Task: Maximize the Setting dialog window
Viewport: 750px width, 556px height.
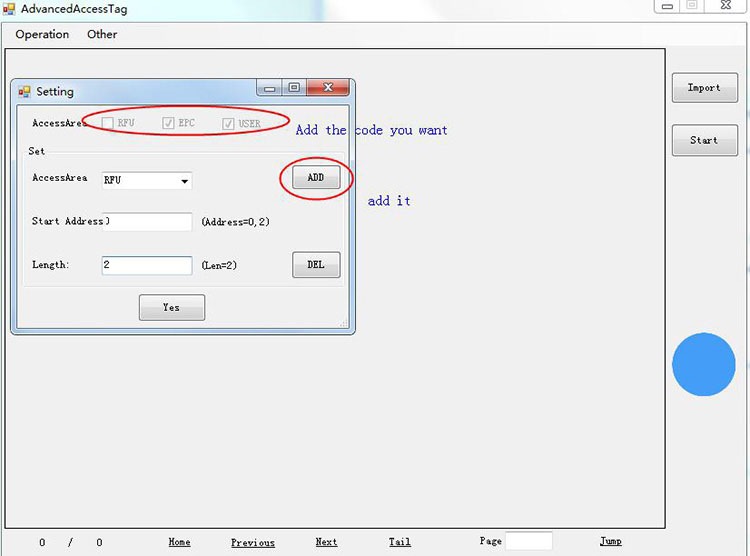Action: pos(294,88)
